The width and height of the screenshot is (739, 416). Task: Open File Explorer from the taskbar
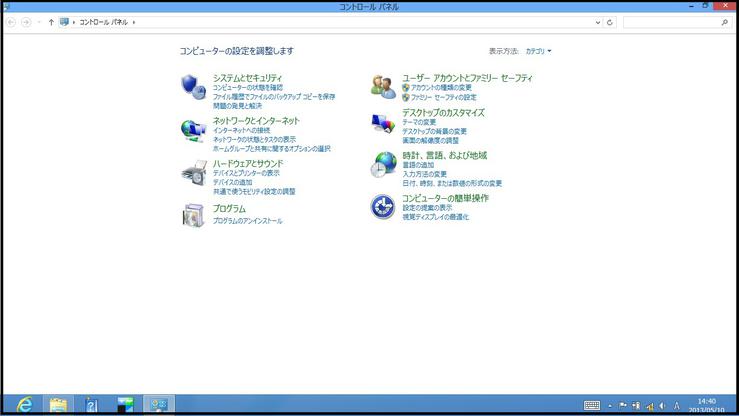[58, 404]
